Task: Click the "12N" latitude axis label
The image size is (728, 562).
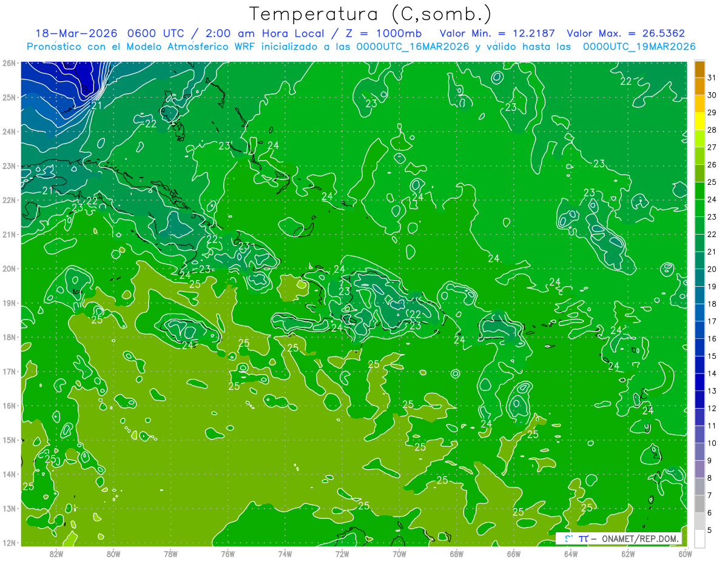Action: click(9, 543)
